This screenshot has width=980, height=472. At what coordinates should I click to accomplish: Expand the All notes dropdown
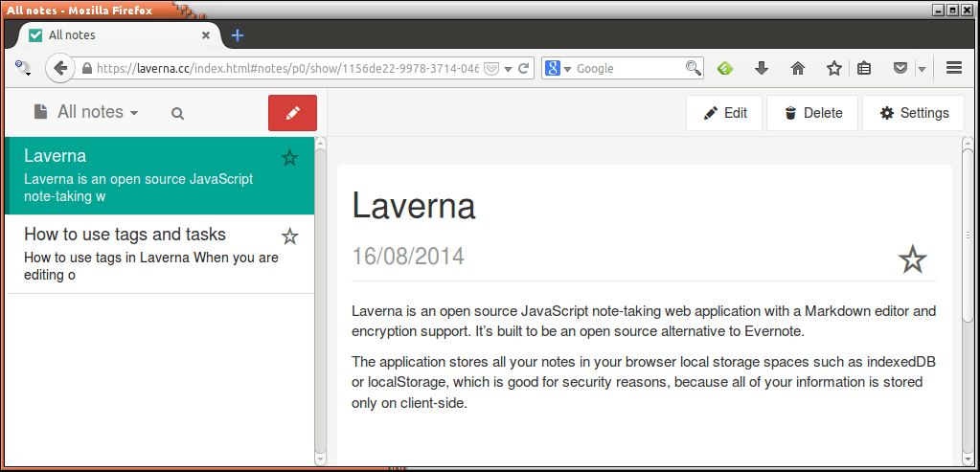tap(86, 112)
